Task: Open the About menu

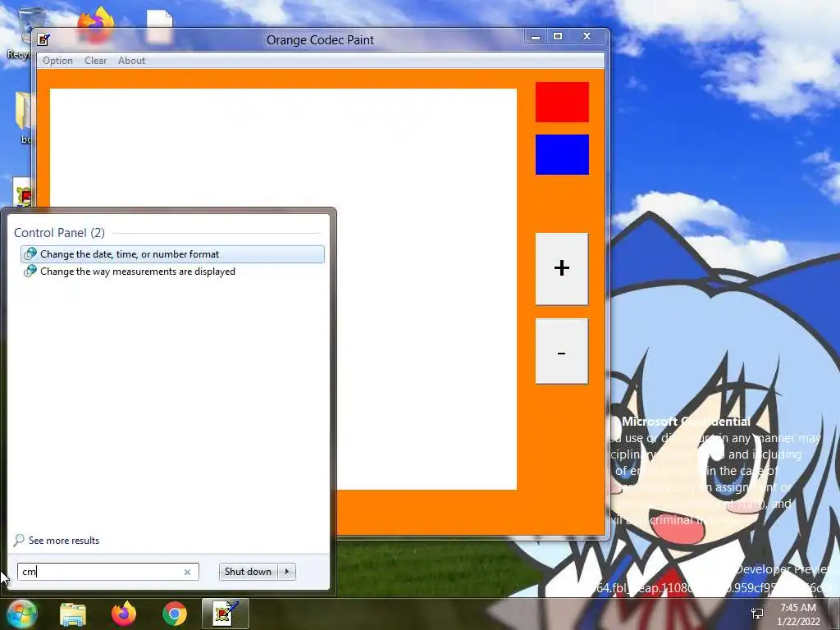Action: tap(131, 61)
